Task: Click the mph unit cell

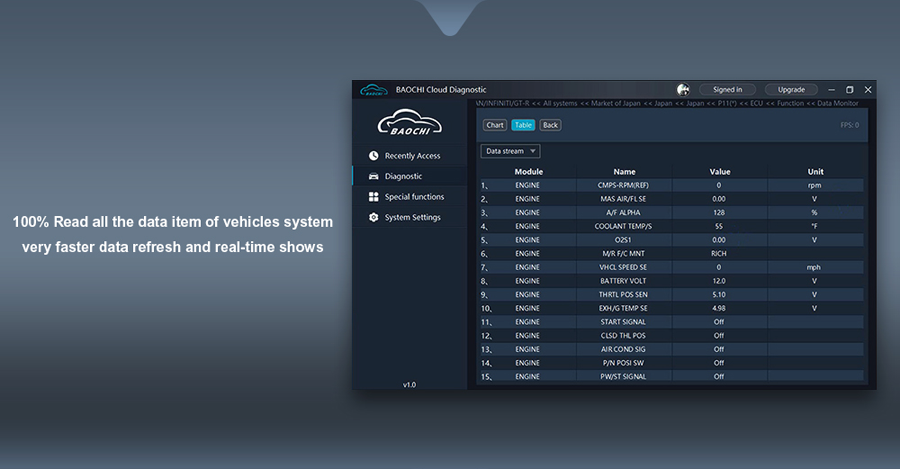Action: 814,268
